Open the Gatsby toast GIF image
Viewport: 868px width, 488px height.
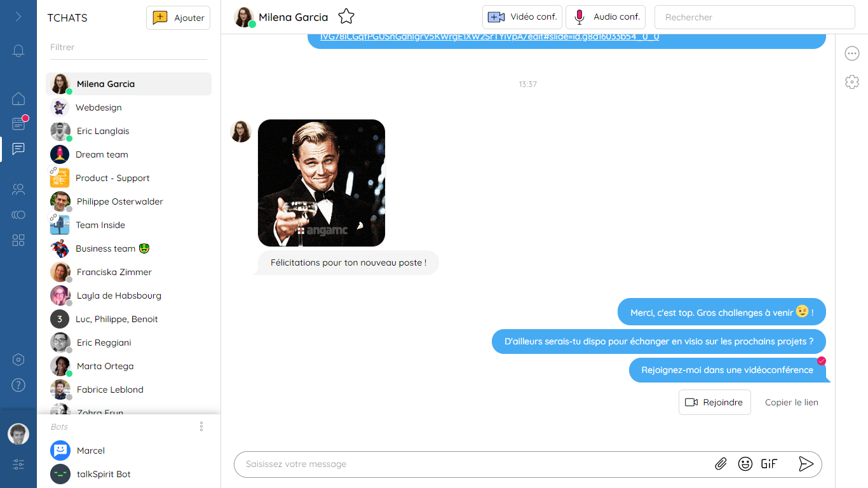322,183
